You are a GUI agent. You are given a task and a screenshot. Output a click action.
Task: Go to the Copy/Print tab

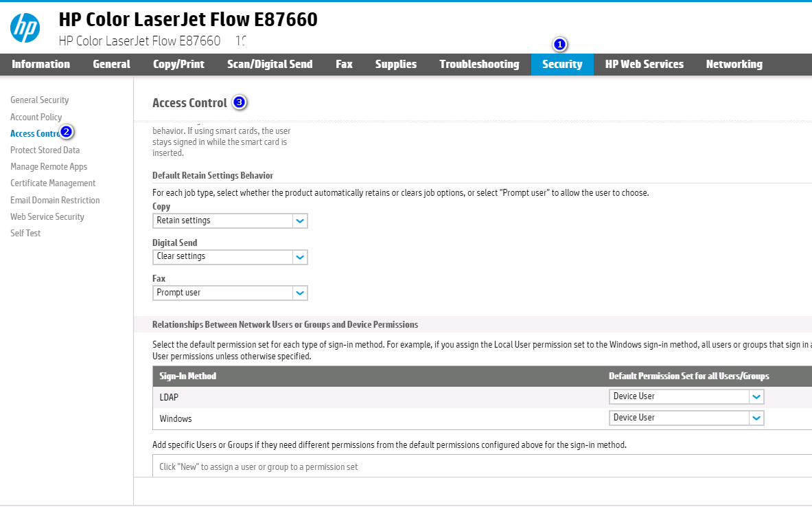coord(178,64)
